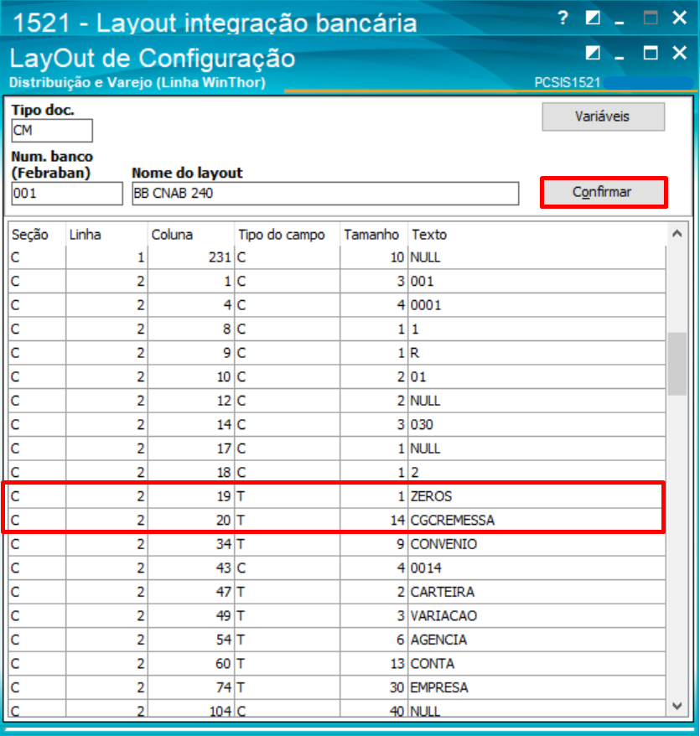Viewport: 700px width, 736px height.
Task: Click the diagonal-square icon in the 1521 title bar
Action: (593, 18)
